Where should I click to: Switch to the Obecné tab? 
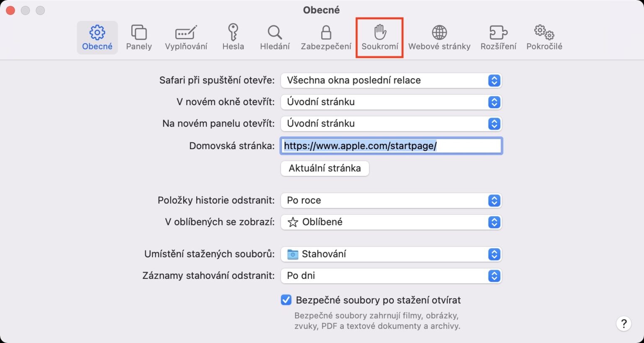[x=97, y=37]
